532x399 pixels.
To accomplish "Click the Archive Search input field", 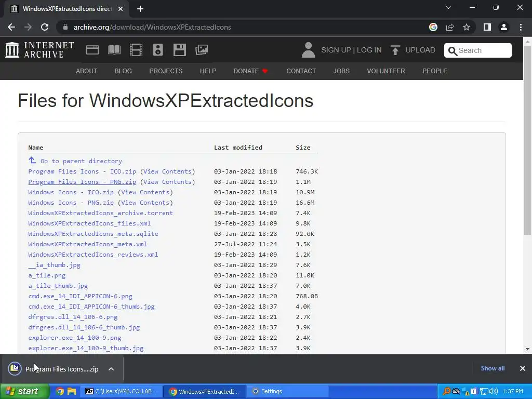I will click(478, 50).
